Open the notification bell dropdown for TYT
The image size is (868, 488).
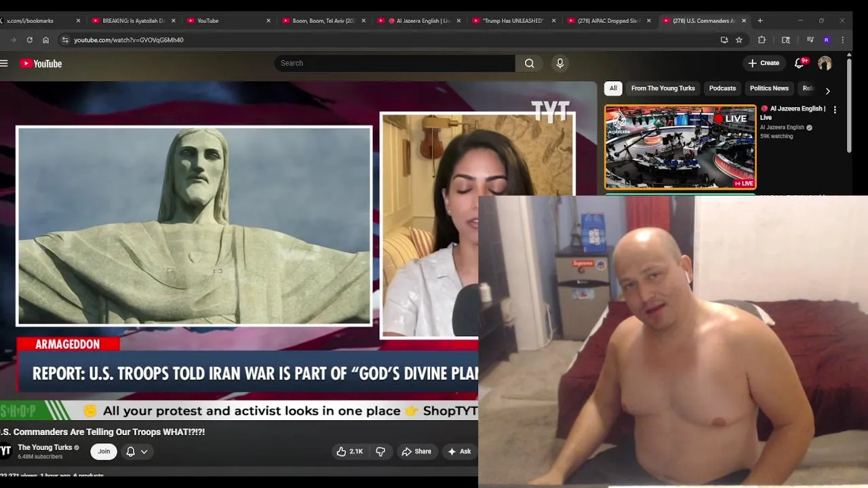136,451
